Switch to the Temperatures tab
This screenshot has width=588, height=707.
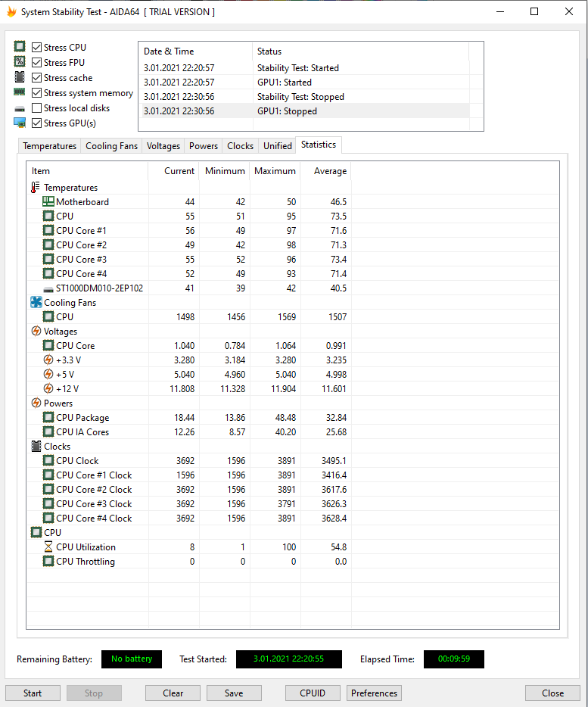pos(50,146)
